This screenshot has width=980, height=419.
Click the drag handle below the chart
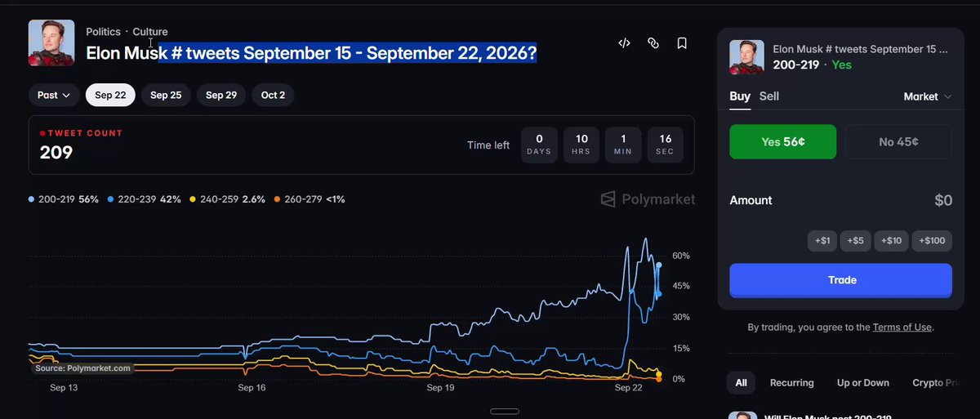[505, 411]
